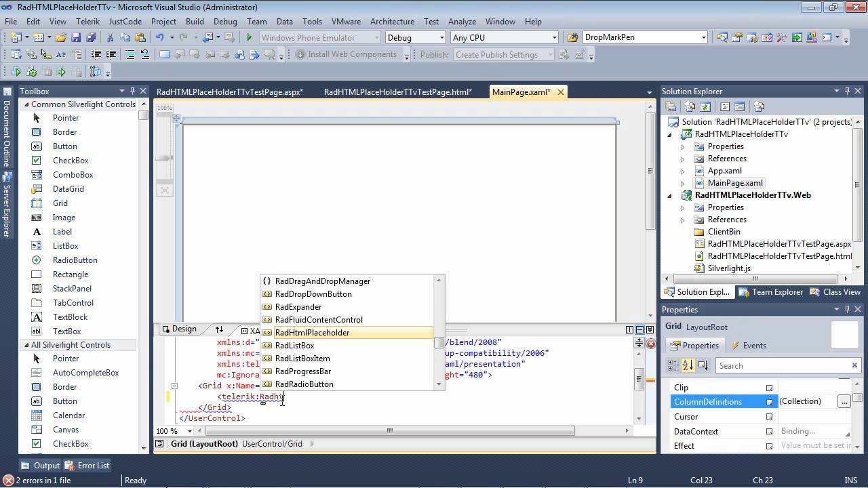Collapse the XAML pane with split toggle button
This screenshot has height=488, width=868.
[x=650, y=329]
